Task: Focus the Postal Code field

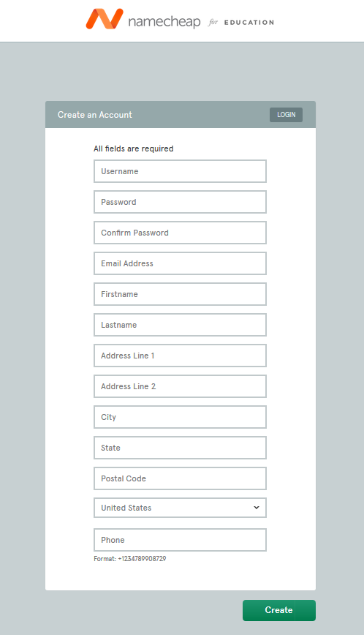Action: pos(180,478)
